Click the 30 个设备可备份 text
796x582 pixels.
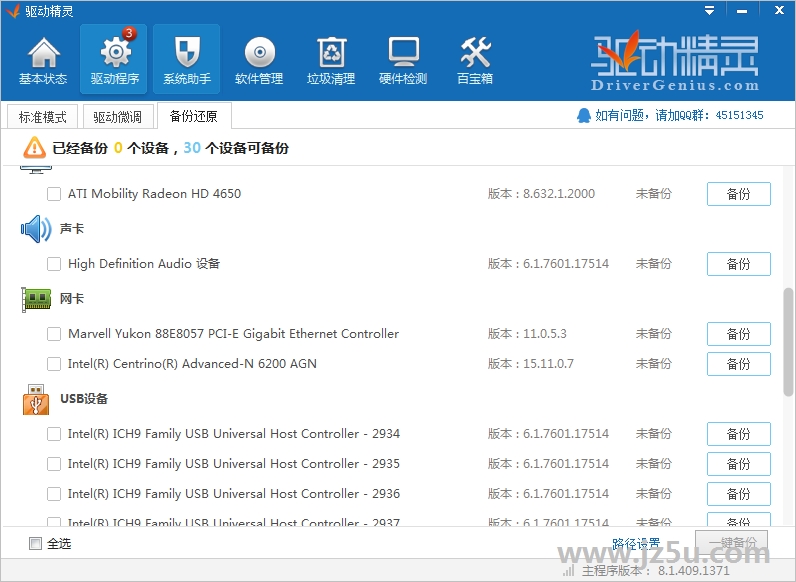click(236, 148)
